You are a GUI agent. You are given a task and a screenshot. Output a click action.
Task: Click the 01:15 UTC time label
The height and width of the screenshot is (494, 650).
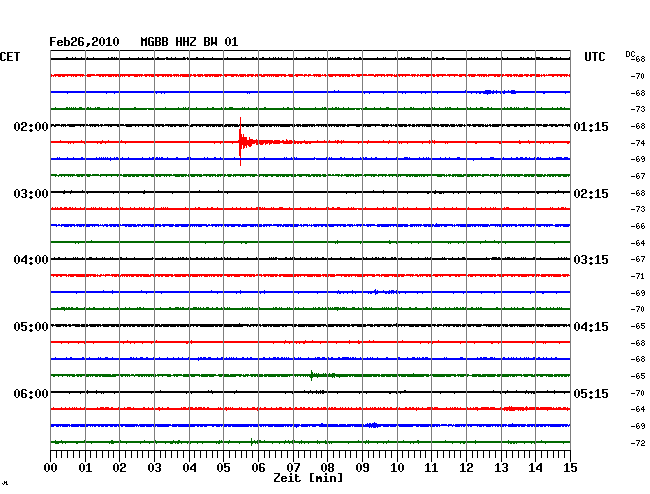coord(591,126)
